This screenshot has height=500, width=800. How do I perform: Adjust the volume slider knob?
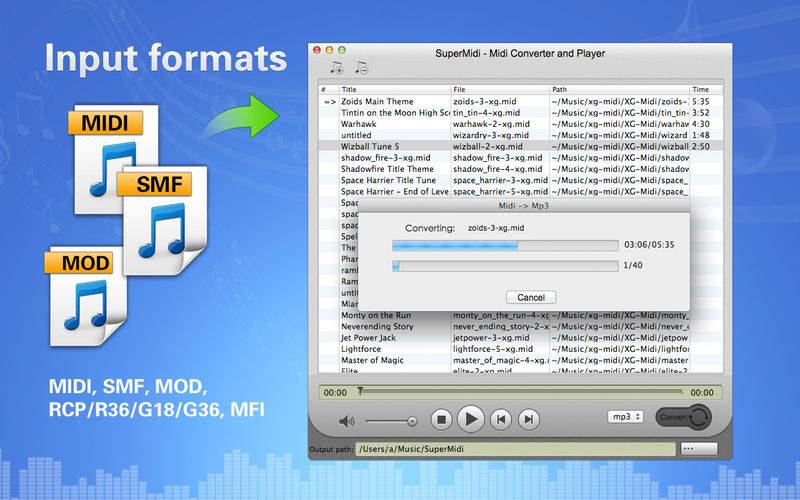pos(412,421)
